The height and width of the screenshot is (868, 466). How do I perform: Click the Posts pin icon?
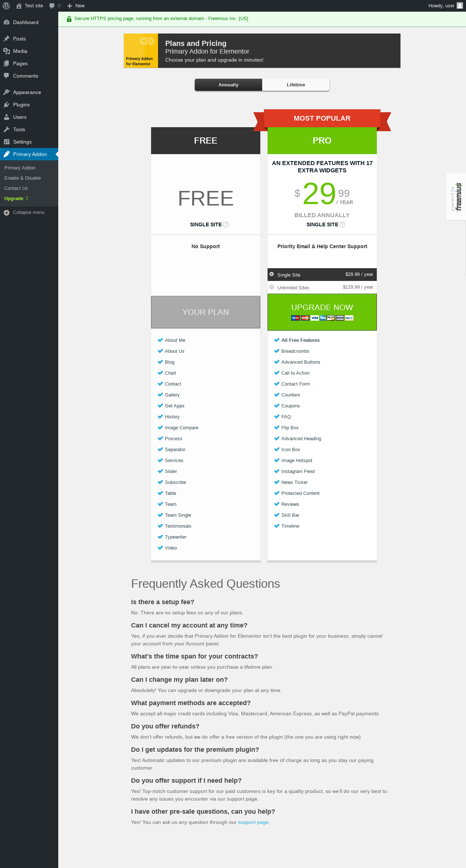(7, 39)
